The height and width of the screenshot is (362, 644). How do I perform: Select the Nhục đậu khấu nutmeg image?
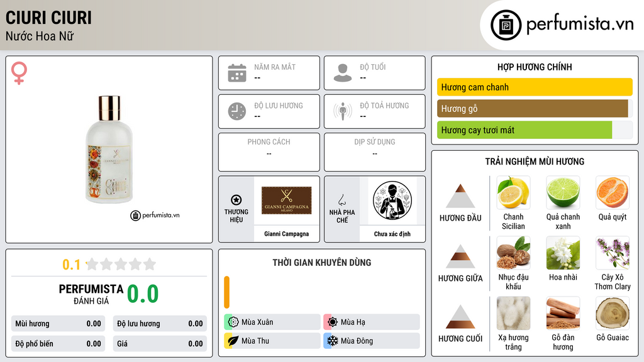(x=513, y=253)
